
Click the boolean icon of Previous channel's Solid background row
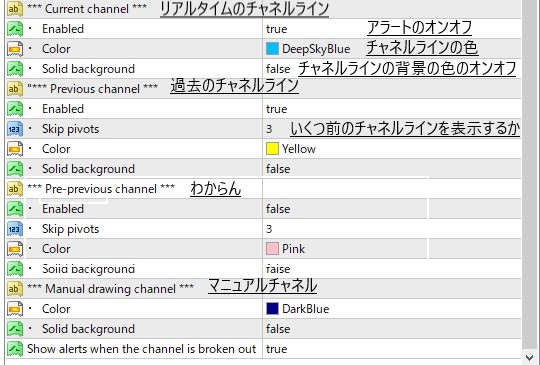15,169
